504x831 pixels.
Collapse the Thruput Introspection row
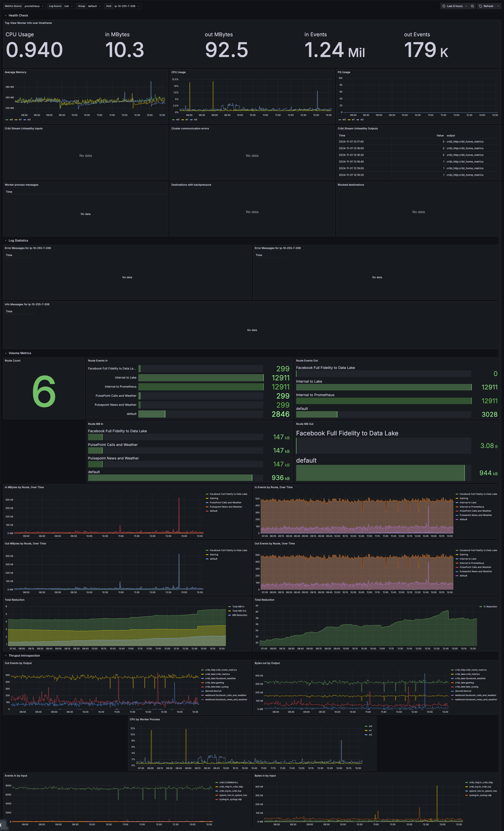tap(24, 656)
